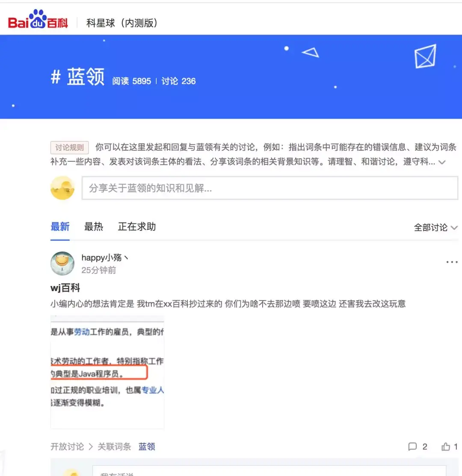Click the 阅读 5895 count
The width and height of the screenshot is (462, 476).
tap(131, 81)
